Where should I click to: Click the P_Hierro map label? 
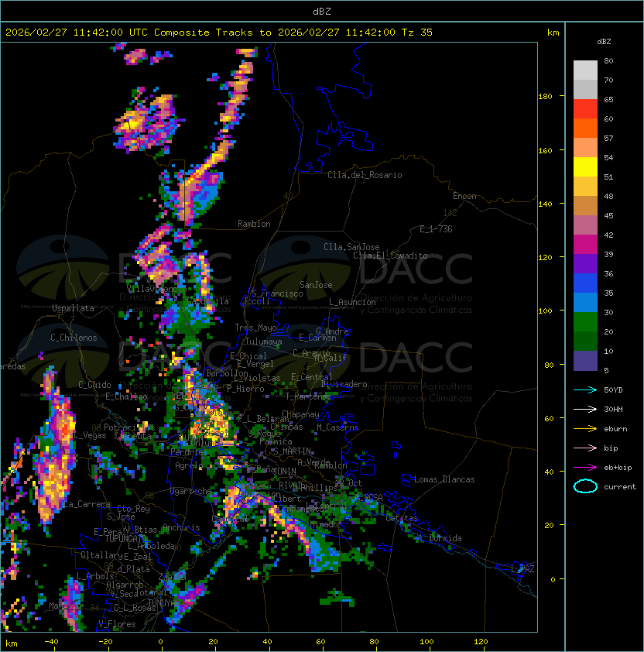(x=245, y=389)
